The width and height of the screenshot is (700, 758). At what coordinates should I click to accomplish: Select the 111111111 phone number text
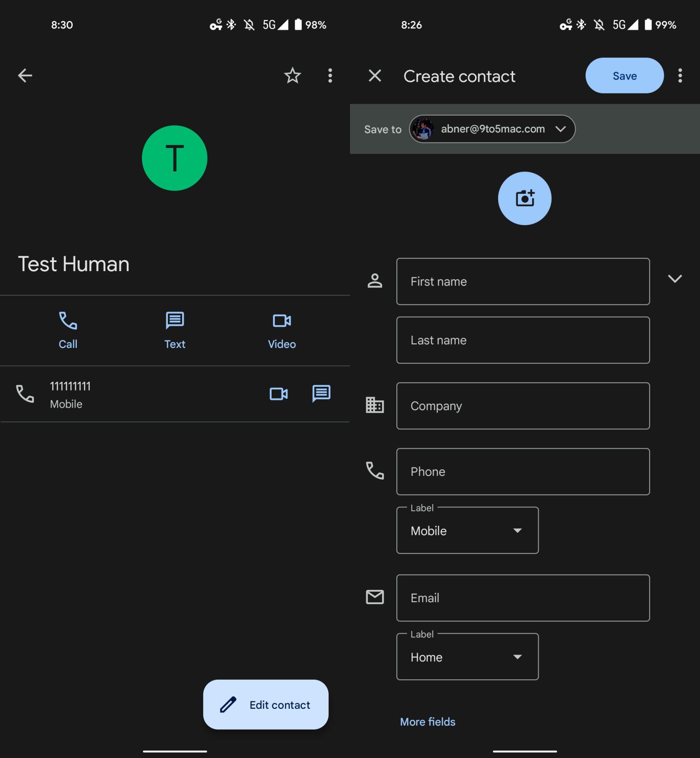point(70,386)
